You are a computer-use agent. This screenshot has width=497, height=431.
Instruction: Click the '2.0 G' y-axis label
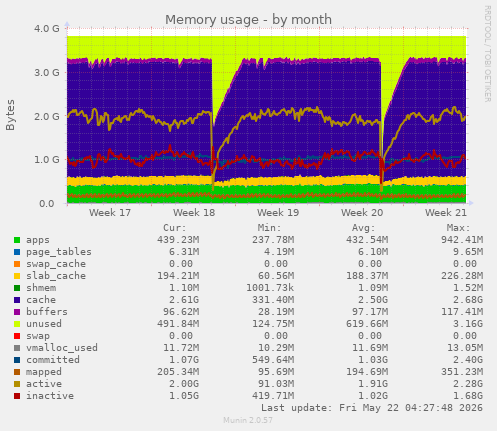tap(47, 116)
